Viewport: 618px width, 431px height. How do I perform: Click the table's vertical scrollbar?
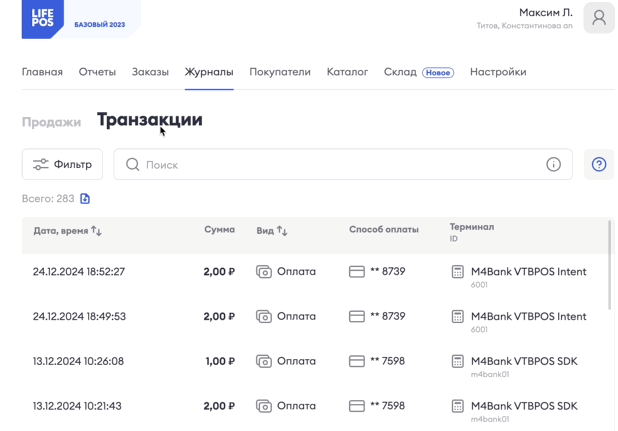pyautogui.click(x=610, y=265)
